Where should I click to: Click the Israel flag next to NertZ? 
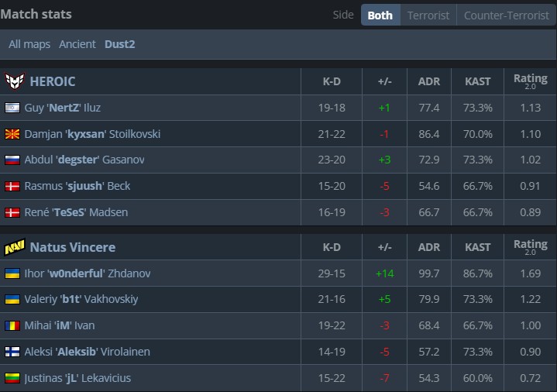pyautogui.click(x=12, y=108)
